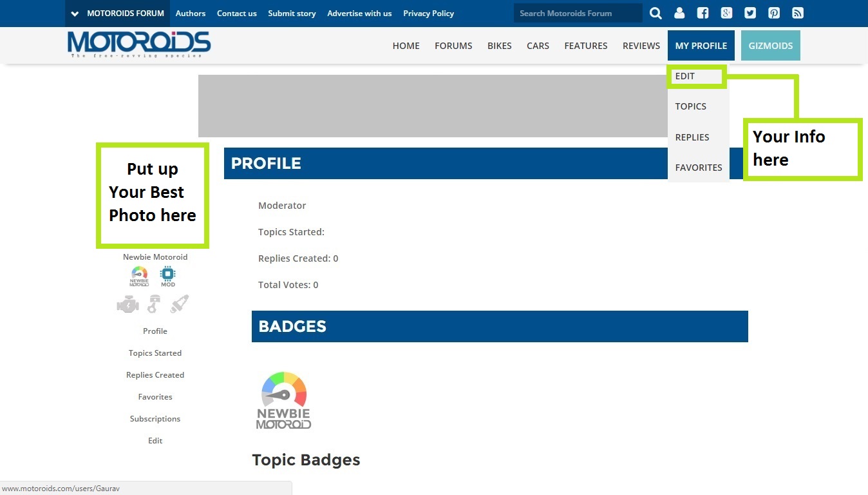The image size is (868, 495).
Task: Open FEATURES in main navigation
Action: (586, 46)
